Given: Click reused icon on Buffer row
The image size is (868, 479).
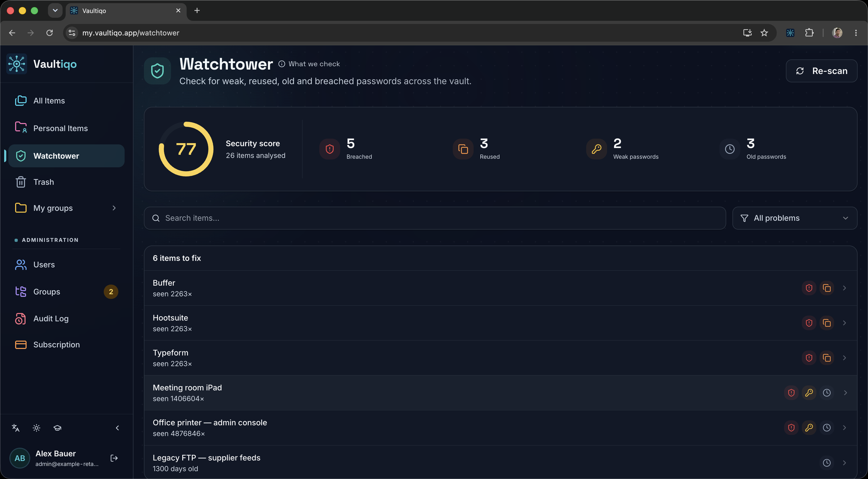Looking at the screenshot, I should [827, 288].
